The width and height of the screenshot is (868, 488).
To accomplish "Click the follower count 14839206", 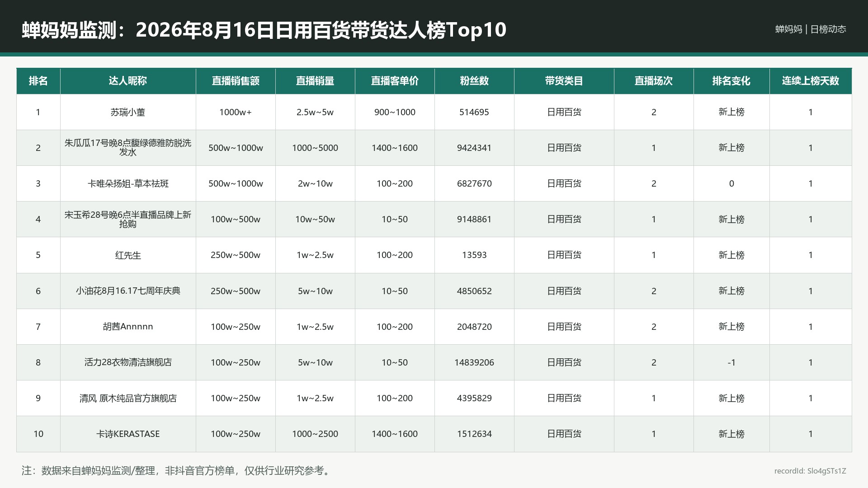I will click(x=474, y=362).
